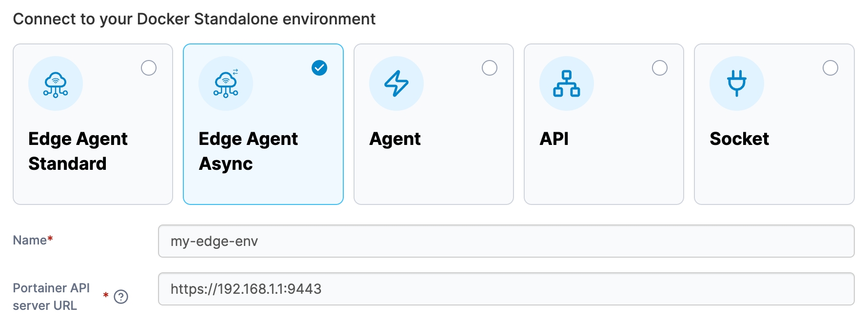This screenshot has height=325, width=868.
Task: Click the Edge Agent Async cloud icon
Action: (226, 84)
